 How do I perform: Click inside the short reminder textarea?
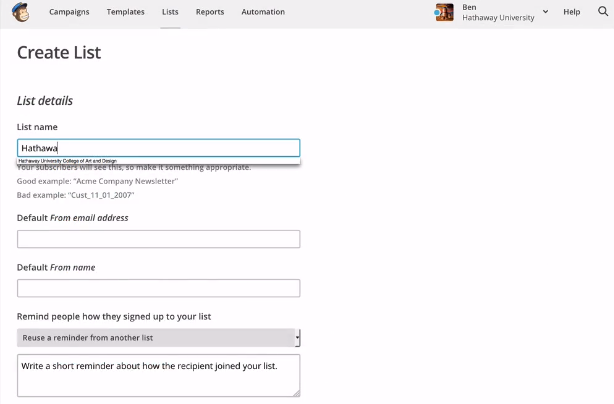click(x=158, y=376)
